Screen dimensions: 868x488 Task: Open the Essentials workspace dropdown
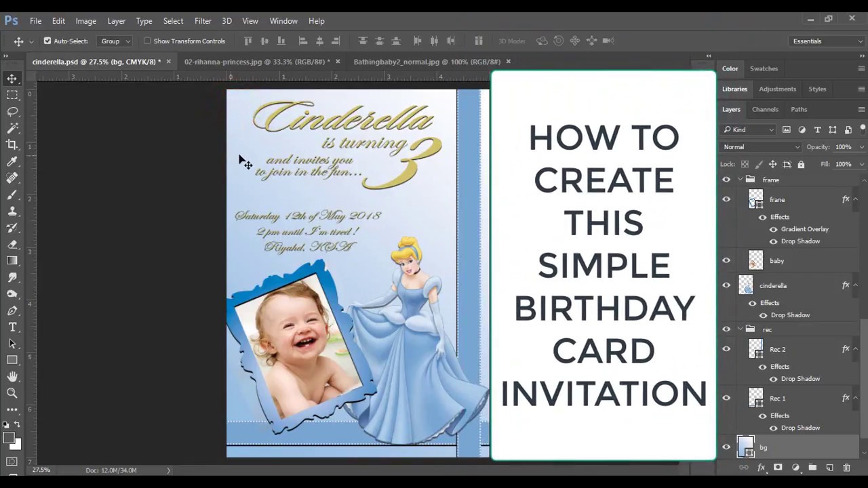point(827,41)
